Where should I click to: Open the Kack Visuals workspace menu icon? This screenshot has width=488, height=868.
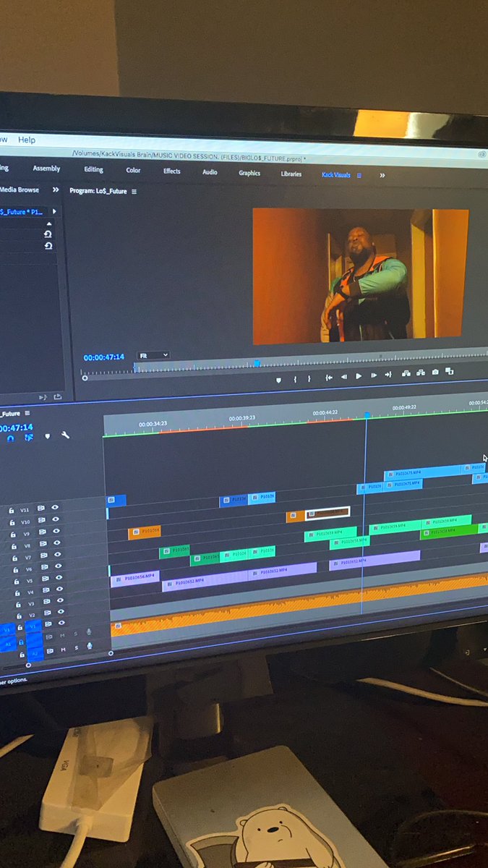(359, 175)
